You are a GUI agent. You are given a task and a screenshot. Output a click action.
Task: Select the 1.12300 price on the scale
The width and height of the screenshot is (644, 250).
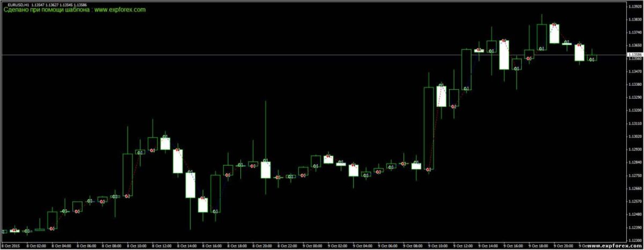(635, 240)
